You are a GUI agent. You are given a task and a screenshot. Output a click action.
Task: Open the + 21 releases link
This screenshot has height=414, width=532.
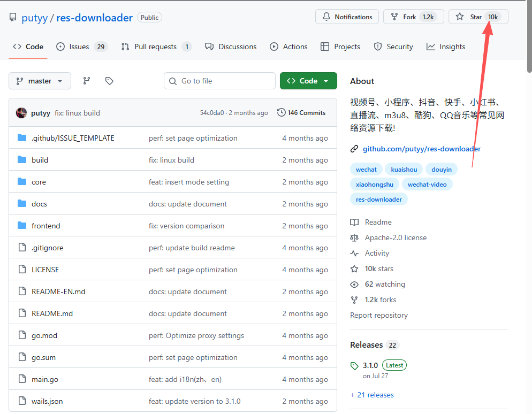(372, 395)
